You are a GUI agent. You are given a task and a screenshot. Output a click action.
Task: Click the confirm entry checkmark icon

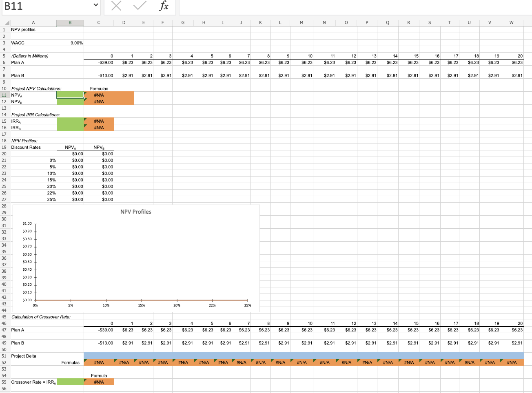pos(140,6)
